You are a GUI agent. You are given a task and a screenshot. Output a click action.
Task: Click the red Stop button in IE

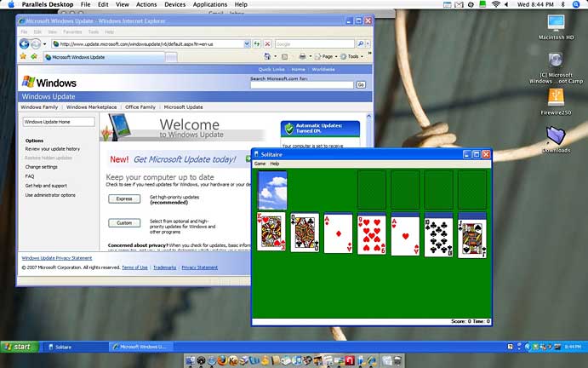267,44
